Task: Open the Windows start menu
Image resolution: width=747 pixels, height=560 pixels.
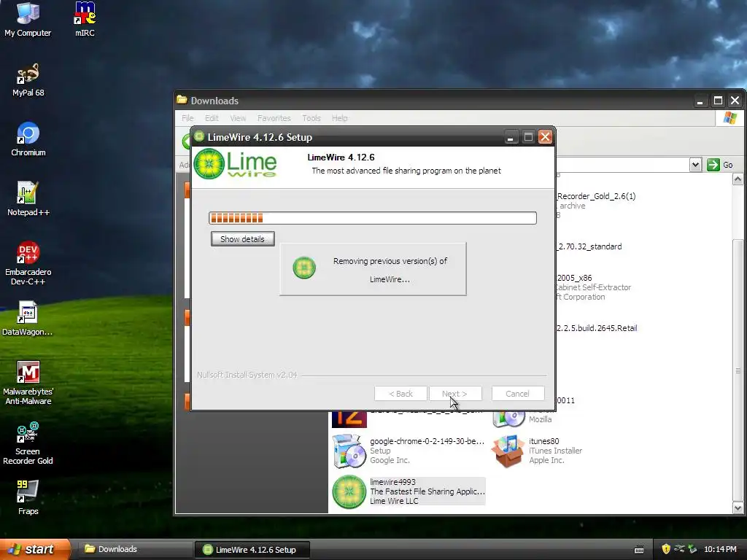Action: [35, 549]
